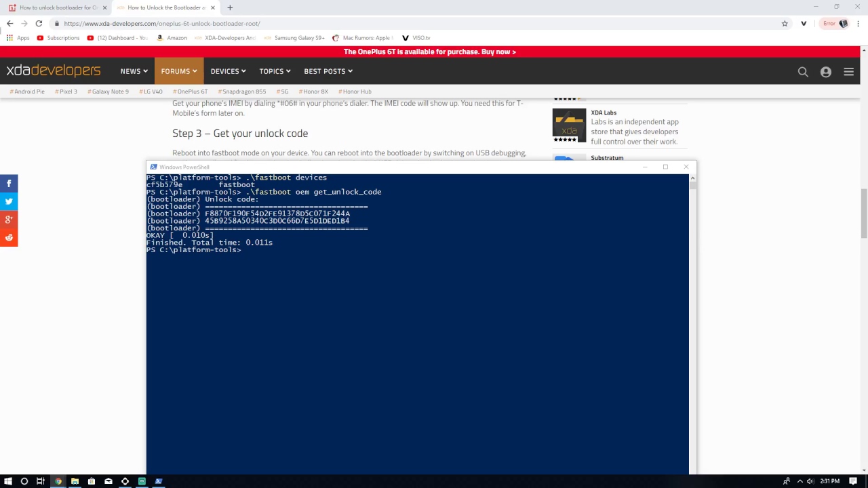868x488 pixels.
Task: Share the article via the Reddit icon
Action: [x=9, y=237]
